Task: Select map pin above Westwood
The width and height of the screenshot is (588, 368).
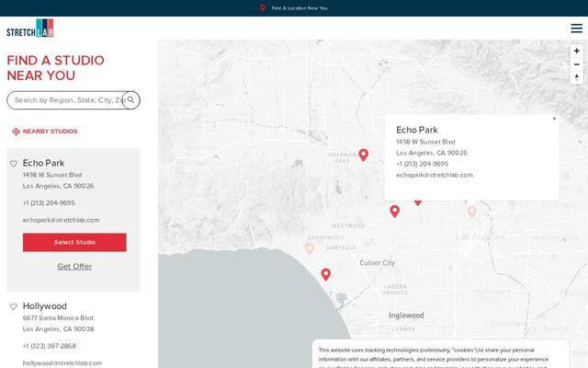Action: coord(394,212)
